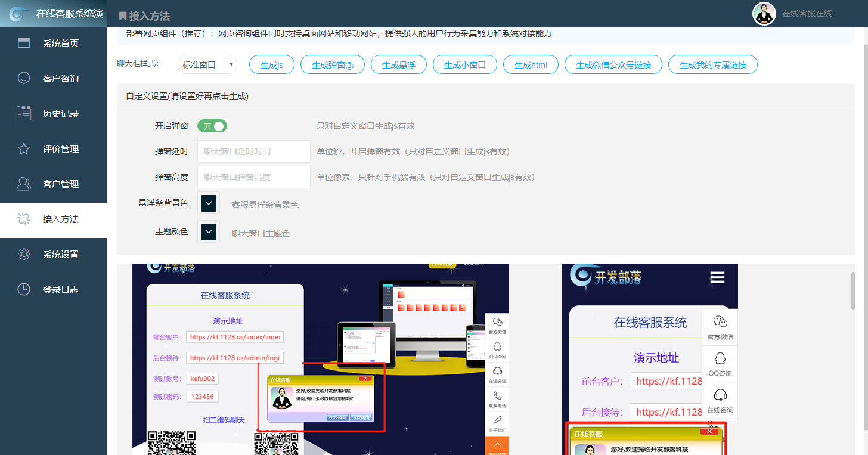This screenshot has height=455, width=868.
Task: Click the mobile website preview image
Action: pos(650,359)
